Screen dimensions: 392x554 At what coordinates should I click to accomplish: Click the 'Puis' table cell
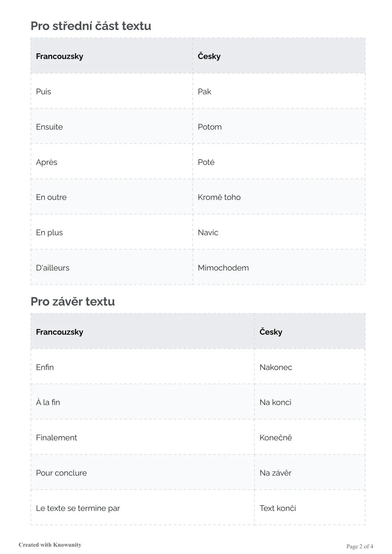coord(44,91)
